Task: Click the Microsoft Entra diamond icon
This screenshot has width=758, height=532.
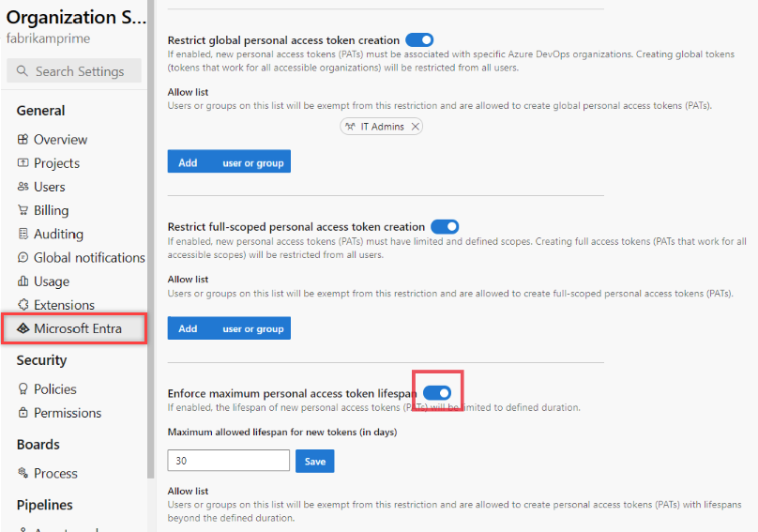Action: coord(23,328)
